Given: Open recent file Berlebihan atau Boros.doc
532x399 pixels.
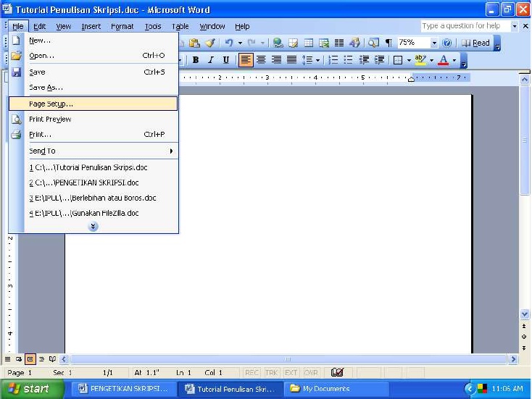Looking at the screenshot, I should pyautogui.click(x=93, y=198).
